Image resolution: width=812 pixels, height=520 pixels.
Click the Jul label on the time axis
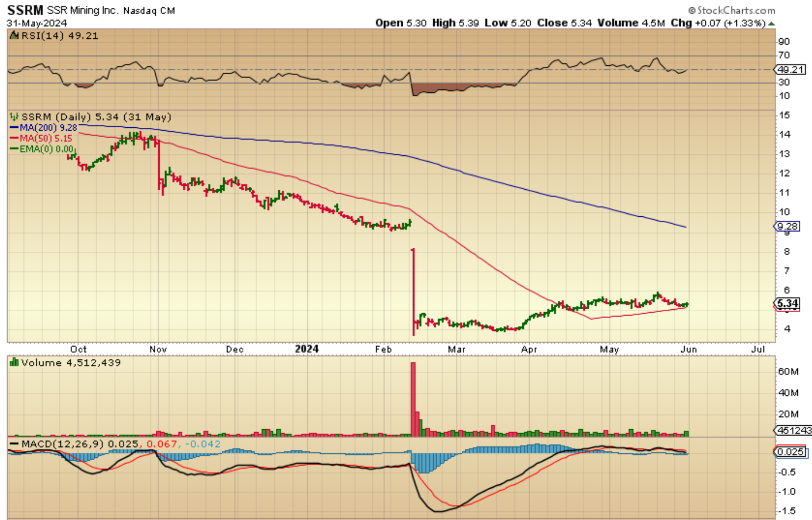coord(758,349)
